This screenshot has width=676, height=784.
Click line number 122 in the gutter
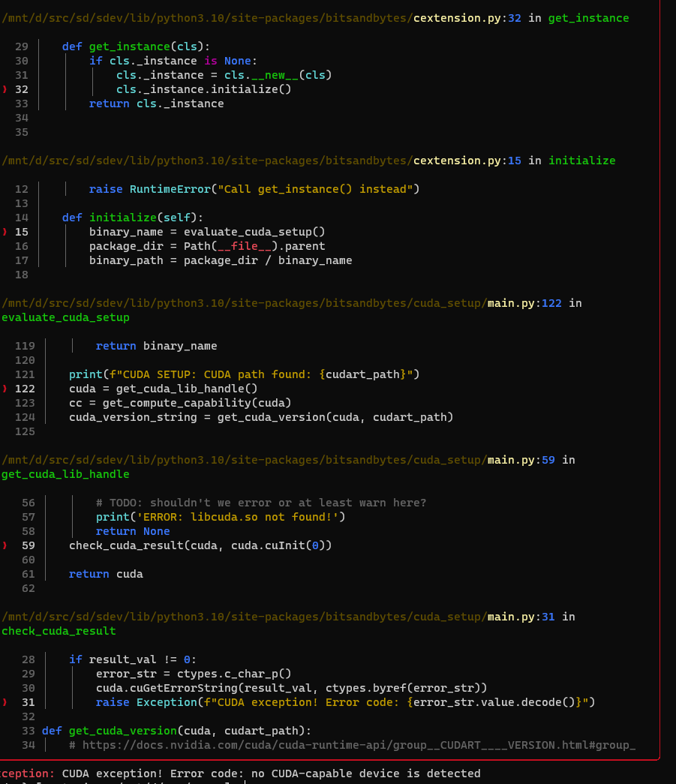(25, 389)
